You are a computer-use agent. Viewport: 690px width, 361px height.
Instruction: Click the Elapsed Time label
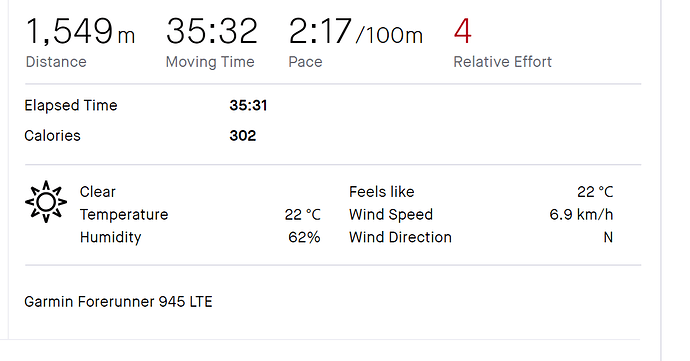coord(71,106)
